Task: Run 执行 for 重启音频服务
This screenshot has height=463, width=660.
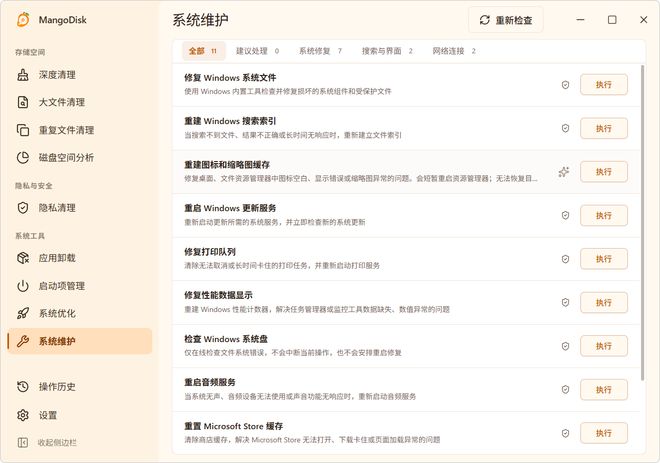Action: coord(604,390)
